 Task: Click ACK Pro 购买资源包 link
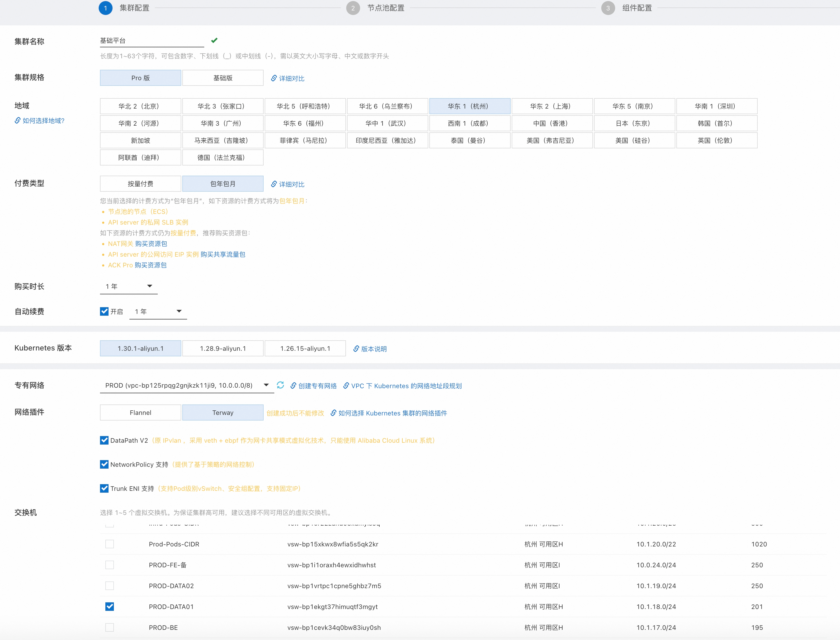pyautogui.click(x=151, y=265)
